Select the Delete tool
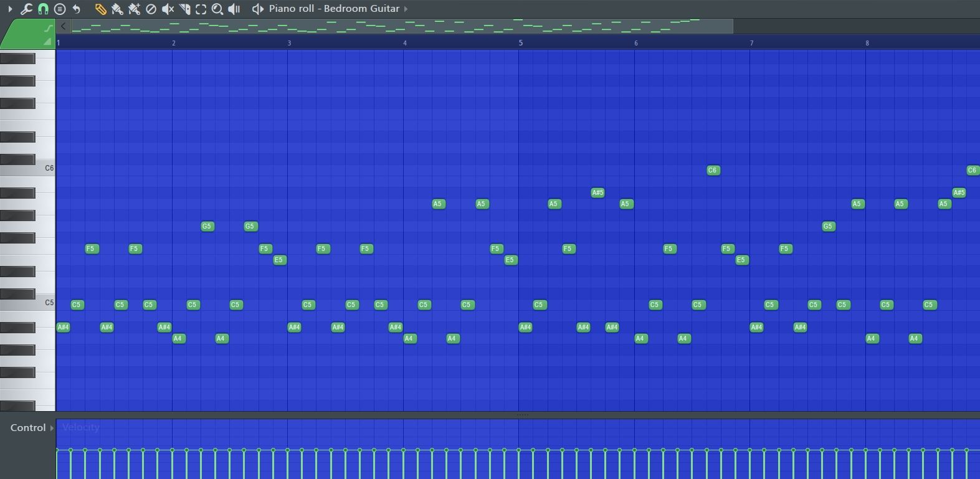Viewport: 980px width, 479px height. click(151, 9)
